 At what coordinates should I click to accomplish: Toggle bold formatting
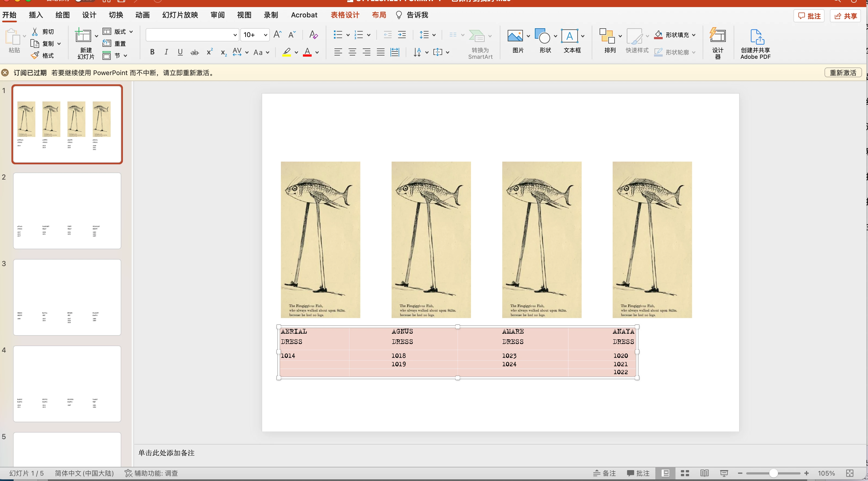pyautogui.click(x=152, y=52)
